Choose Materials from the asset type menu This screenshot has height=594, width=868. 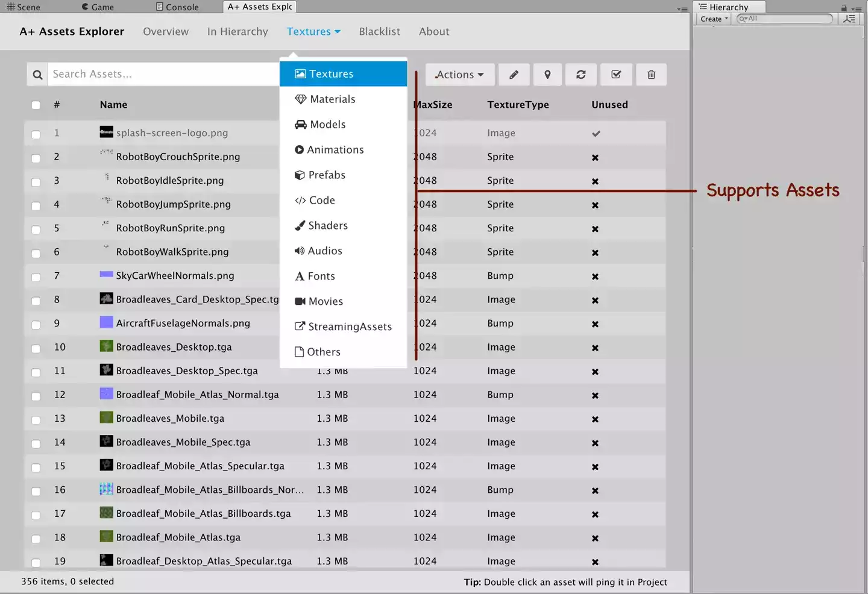coord(332,99)
